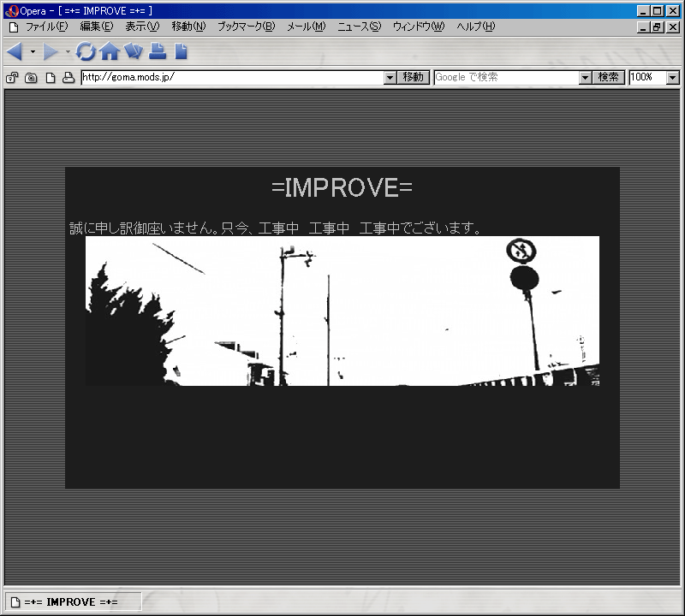Click the Google で検索 search field
Screen dimensions: 685x616
[507, 78]
